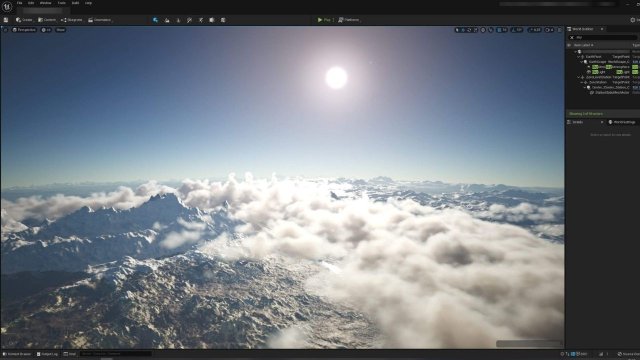Switch to Brush Editing mode icon

[x=223, y=20]
